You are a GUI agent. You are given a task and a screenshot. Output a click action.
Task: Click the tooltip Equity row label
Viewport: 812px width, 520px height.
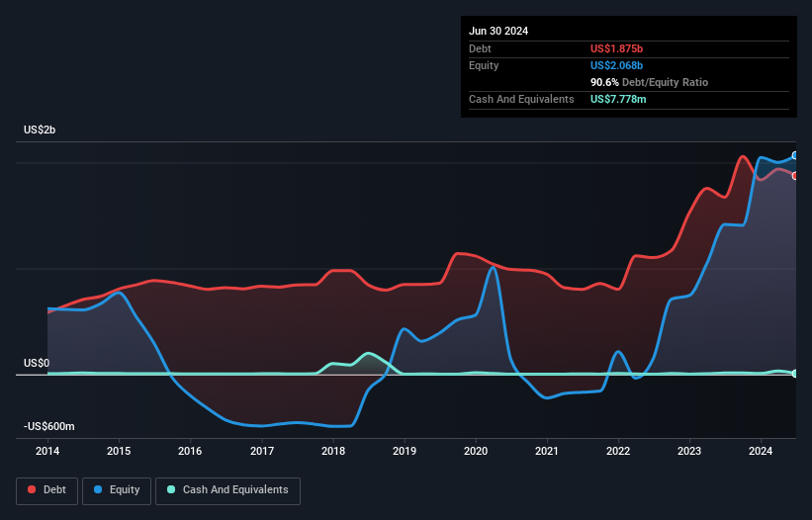tap(484, 65)
